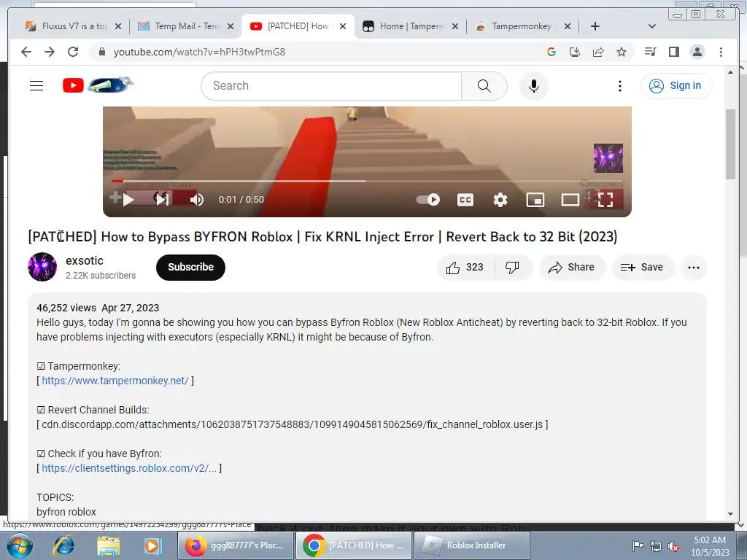Go forward in browser history
747x560 pixels.
(50, 52)
